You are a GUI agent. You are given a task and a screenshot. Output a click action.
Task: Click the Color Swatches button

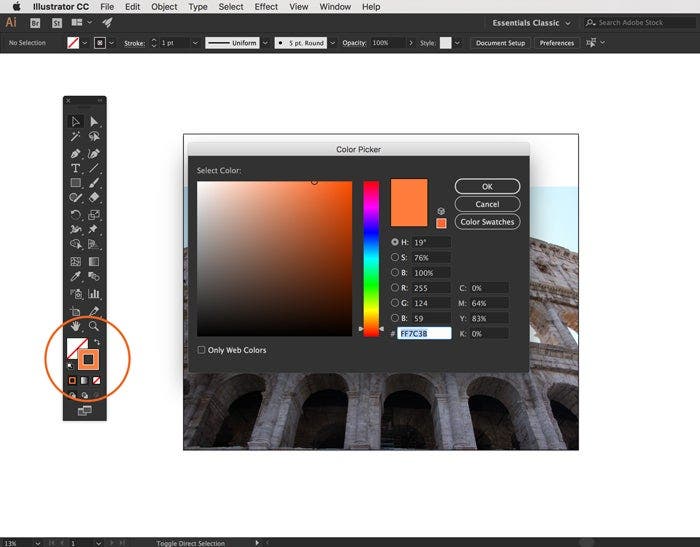(x=487, y=222)
